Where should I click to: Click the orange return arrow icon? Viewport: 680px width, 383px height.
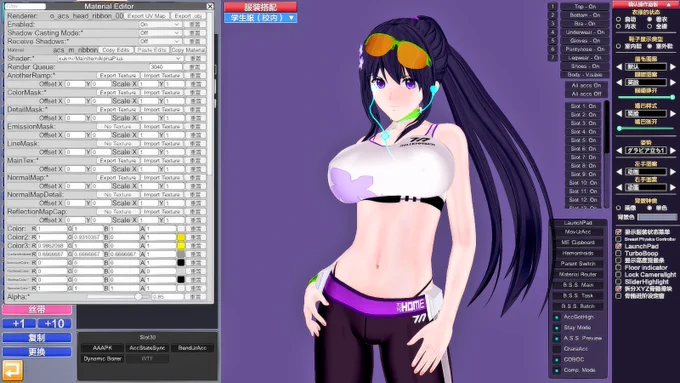12,370
